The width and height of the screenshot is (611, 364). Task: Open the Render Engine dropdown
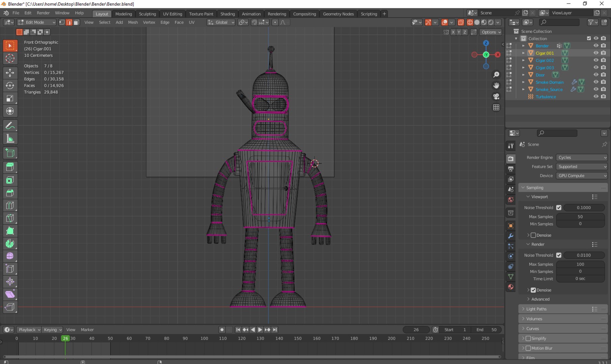click(582, 157)
